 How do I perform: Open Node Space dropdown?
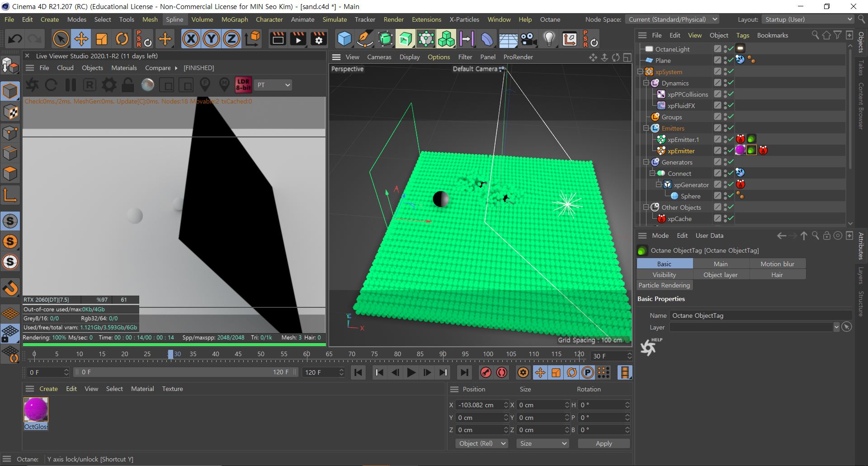[x=672, y=19]
